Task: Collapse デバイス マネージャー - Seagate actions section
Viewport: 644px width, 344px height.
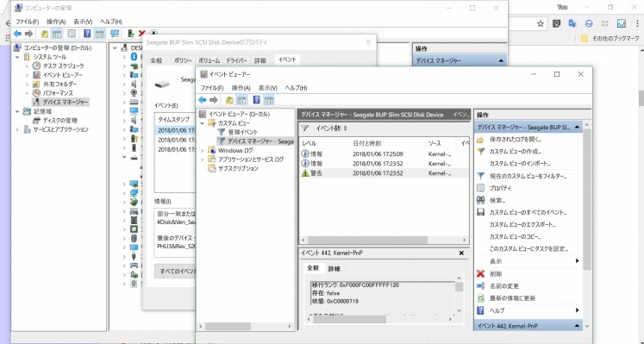Action: [577, 128]
